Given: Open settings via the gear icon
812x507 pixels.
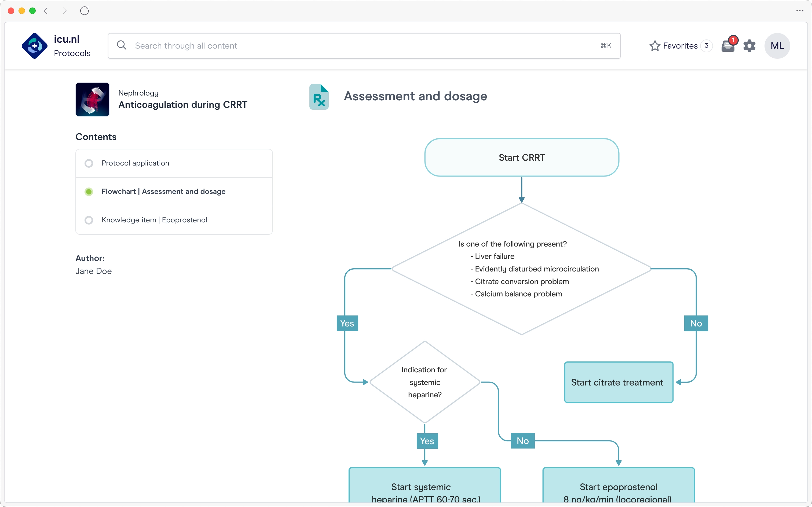Looking at the screenshot, I should coord(749,46).
